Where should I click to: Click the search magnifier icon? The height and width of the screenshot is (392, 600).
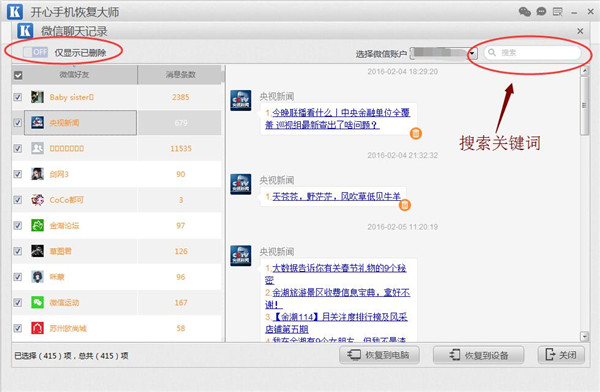pyautogui.click(x=492, y=52)
